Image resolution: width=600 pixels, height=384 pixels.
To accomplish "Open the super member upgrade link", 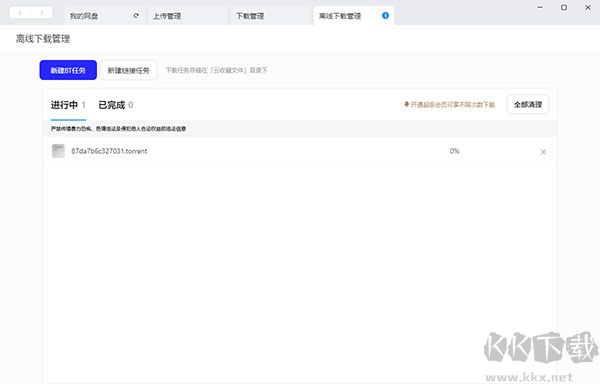I will 450,104.
